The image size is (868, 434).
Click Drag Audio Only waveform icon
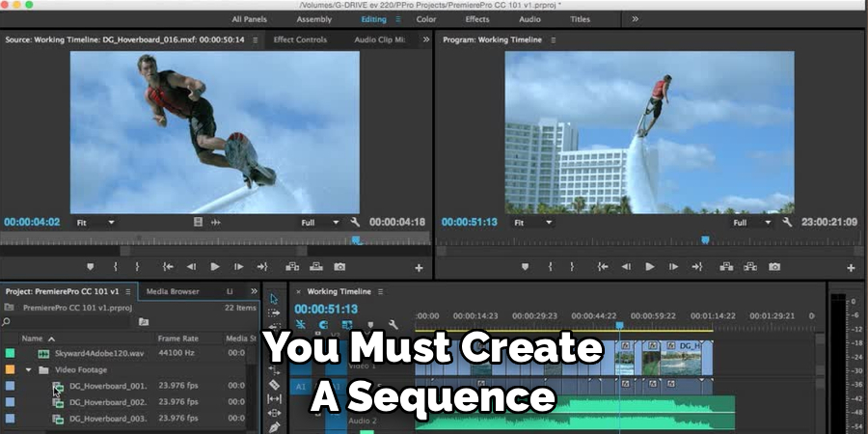point(216,223)
